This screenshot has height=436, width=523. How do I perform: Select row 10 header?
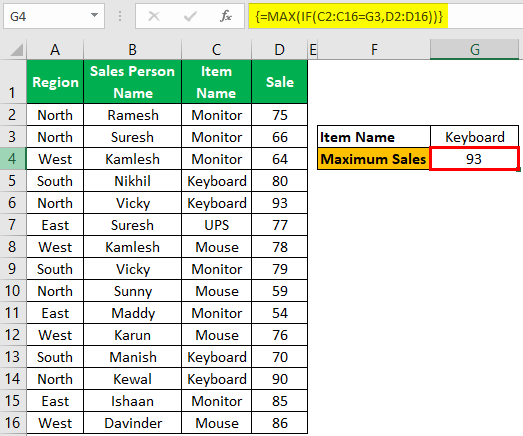click(13, 291)
